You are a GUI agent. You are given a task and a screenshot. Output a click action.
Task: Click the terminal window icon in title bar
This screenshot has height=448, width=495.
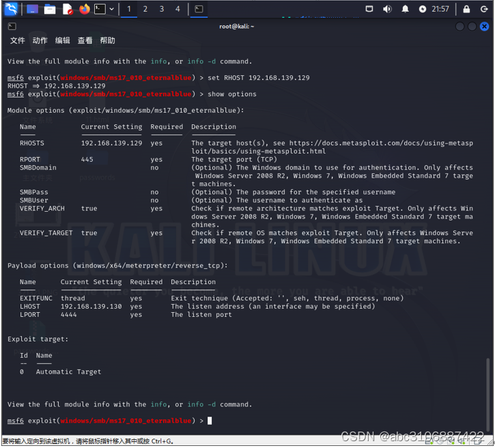pyautogui.click(x=12, y=26)
